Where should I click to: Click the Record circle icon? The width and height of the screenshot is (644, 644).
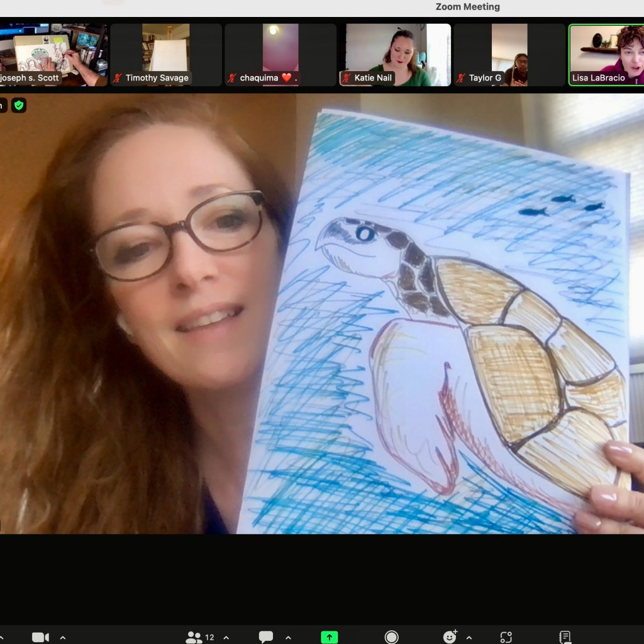[391, 637]
